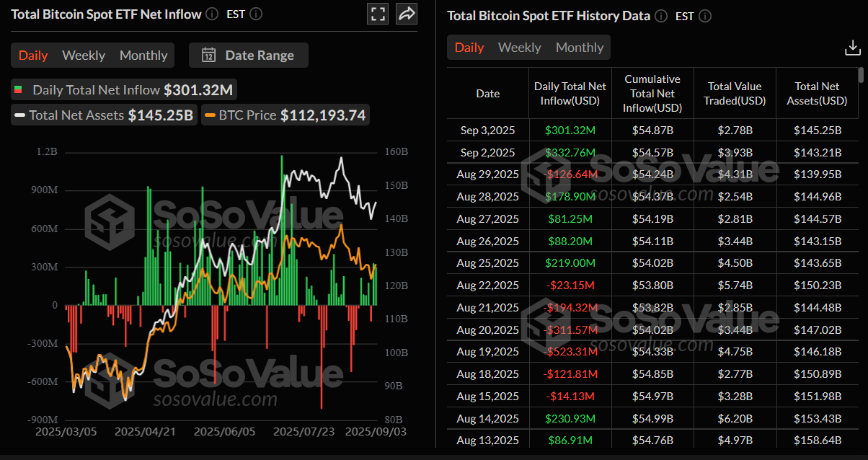Select the Daily tab in the chart panel
Image resolution: width=868 pixels, height=460 pixels.
pos(33,56)
